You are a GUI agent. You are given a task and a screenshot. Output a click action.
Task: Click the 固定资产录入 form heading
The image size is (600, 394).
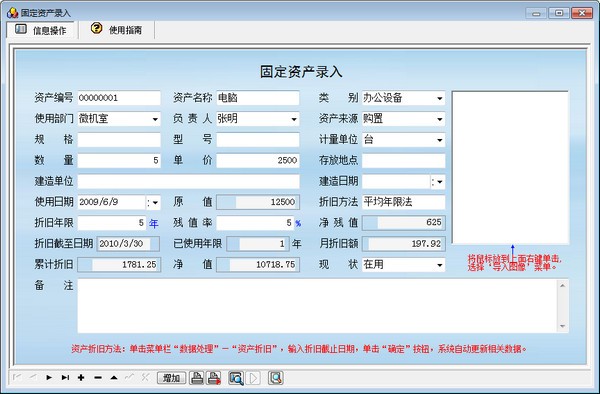pyautogui.click(x=301, y=72)
